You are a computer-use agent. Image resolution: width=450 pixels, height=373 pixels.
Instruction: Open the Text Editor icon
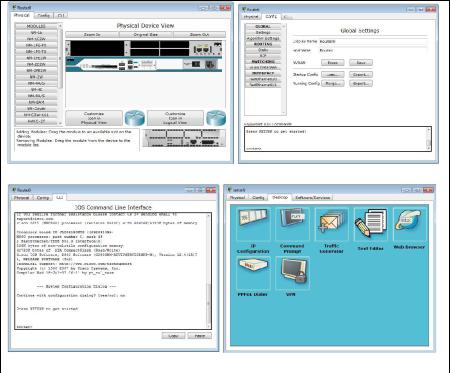point(370,224)
